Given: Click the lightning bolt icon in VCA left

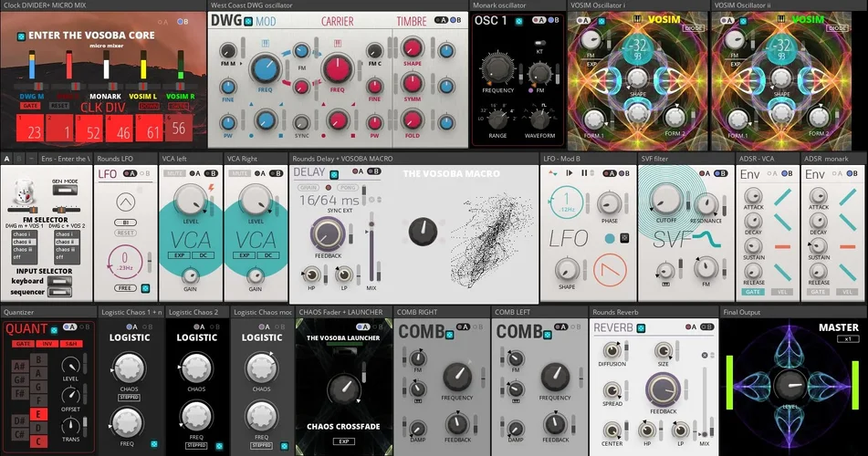Looking at the screenshot, I should pyautogui.click(x=211, y=188).
